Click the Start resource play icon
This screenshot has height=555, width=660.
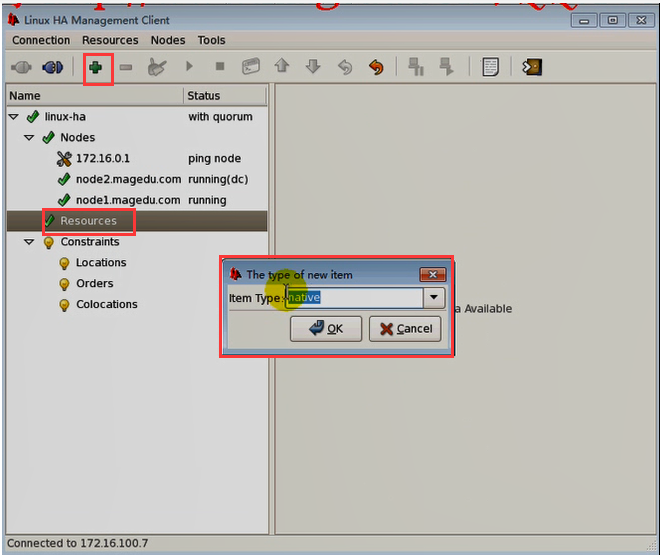(x=189, y=66)
